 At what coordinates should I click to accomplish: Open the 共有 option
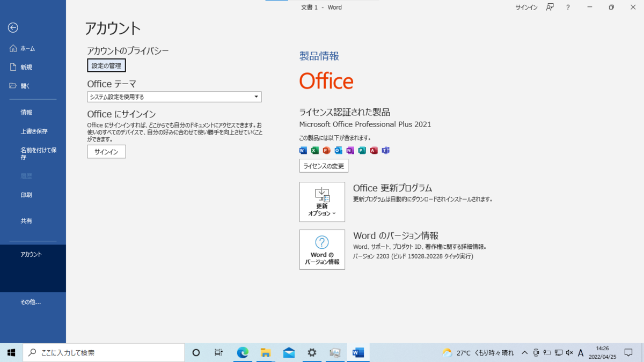[x=33, y=221]
